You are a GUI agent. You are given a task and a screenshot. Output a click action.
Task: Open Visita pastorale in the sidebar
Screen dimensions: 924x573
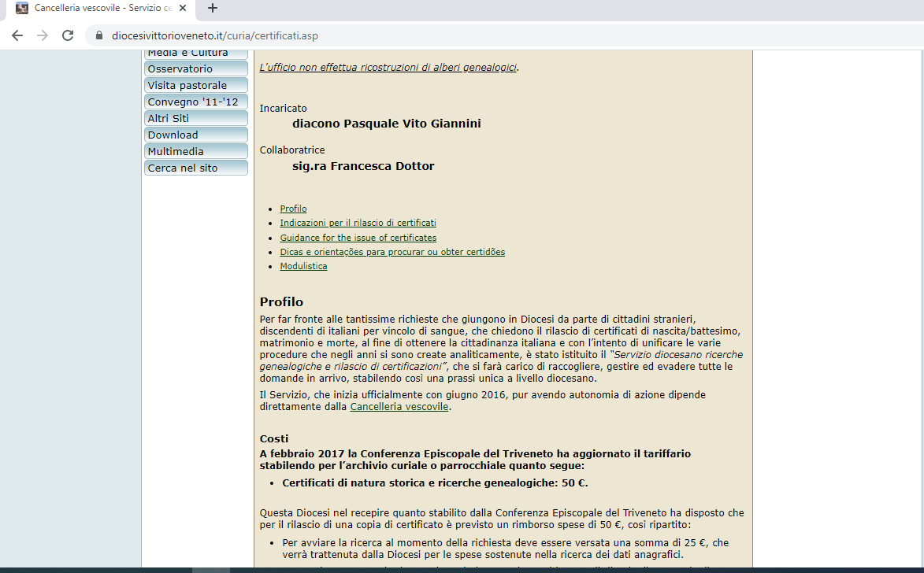pyautogui.click(x=195, y=85)
